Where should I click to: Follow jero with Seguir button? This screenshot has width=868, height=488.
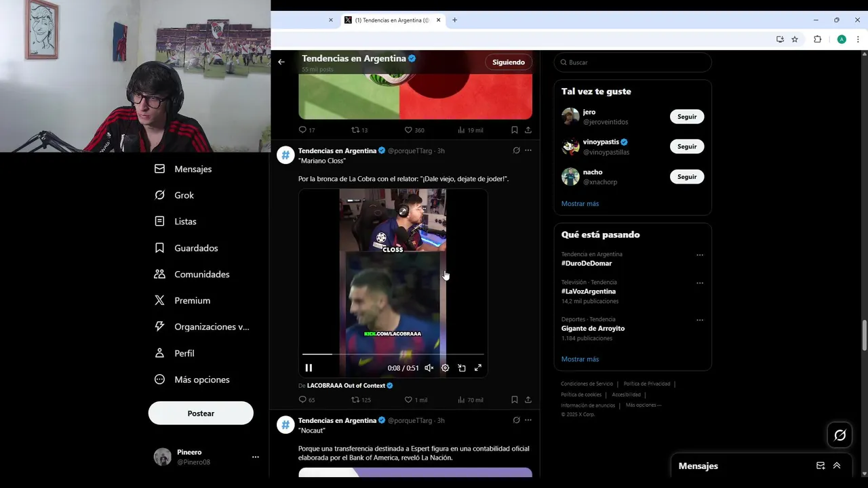pyautogui.click(x=687, y=117)
